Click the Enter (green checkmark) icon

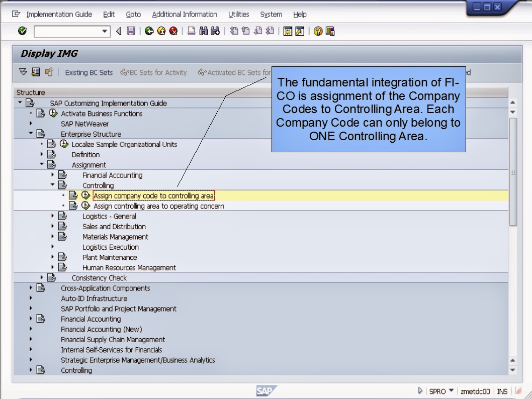click(22, 31)
